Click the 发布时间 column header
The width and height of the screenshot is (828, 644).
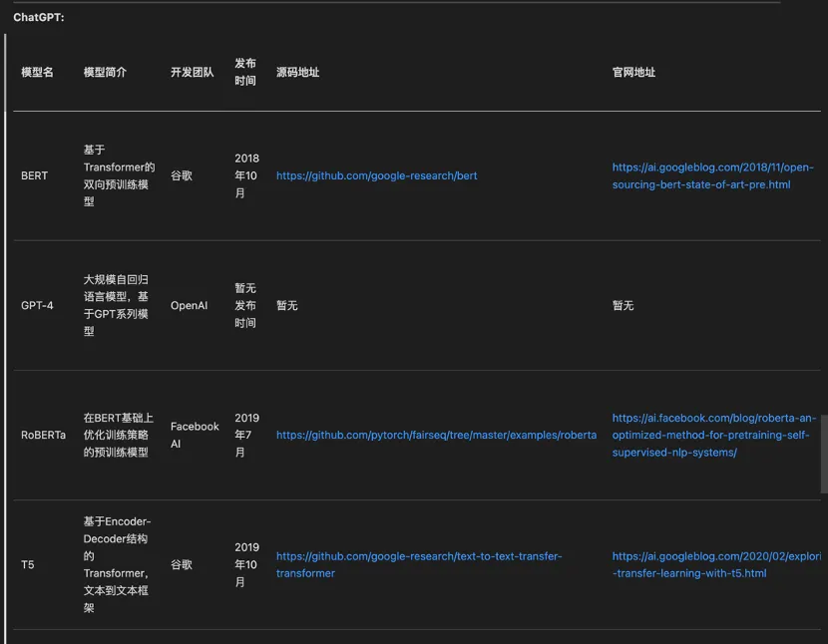tap(245, 72)
